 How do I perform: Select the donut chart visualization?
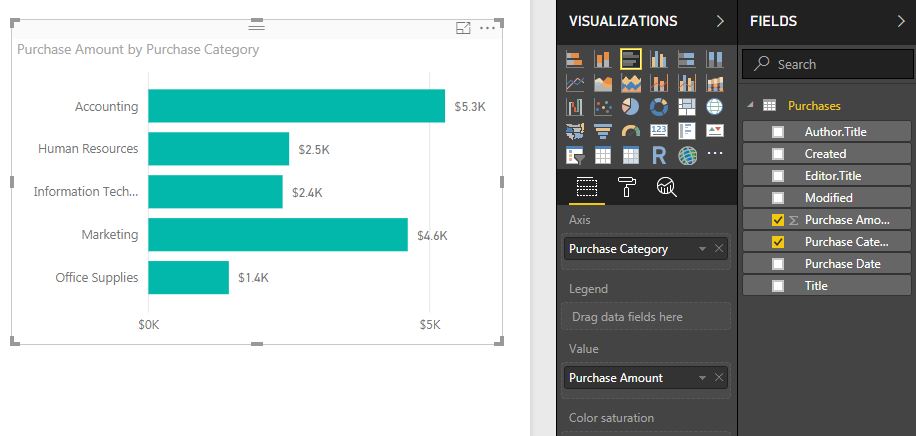coord(659,107)
